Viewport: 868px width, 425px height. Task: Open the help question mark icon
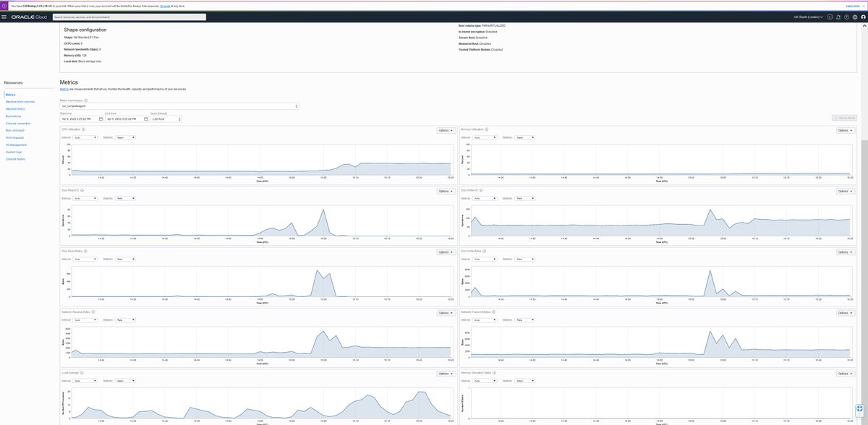click(x=846, y=17)
